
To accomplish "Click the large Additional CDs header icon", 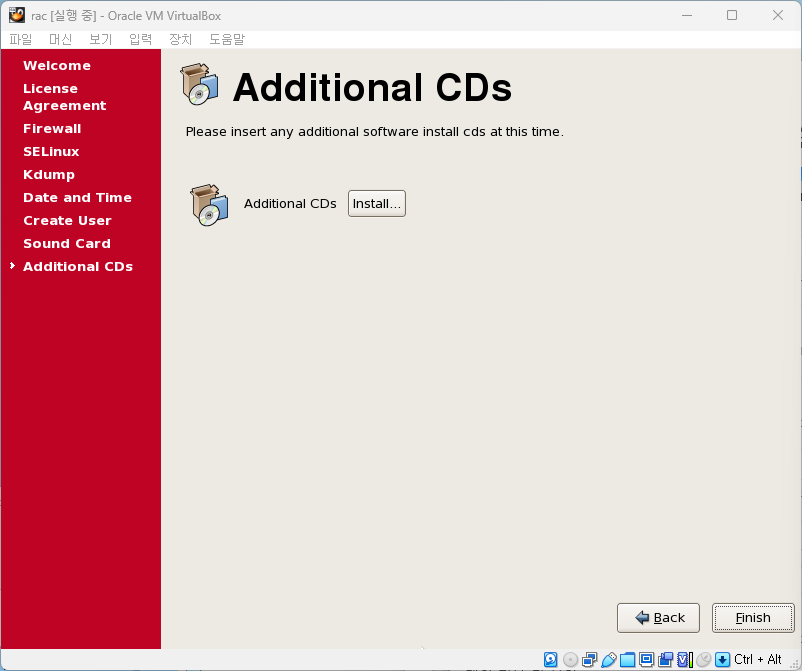I will [x=200, y=84].
